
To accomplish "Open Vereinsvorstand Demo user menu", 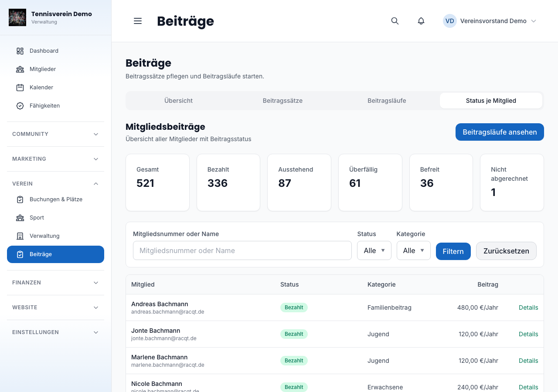I will pyautogui.click(x=490, y=21).
